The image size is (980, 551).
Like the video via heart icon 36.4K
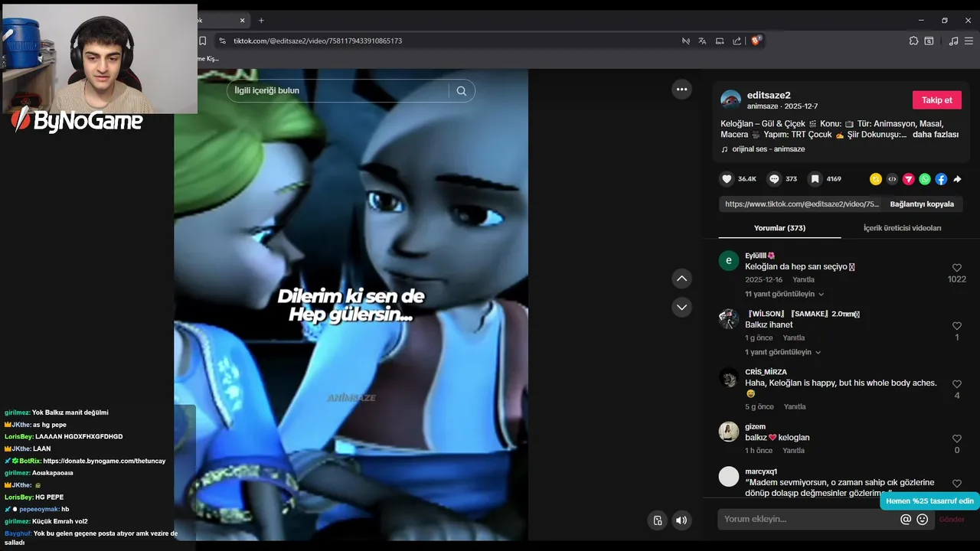pyautogui.click(x=727, y=179)
